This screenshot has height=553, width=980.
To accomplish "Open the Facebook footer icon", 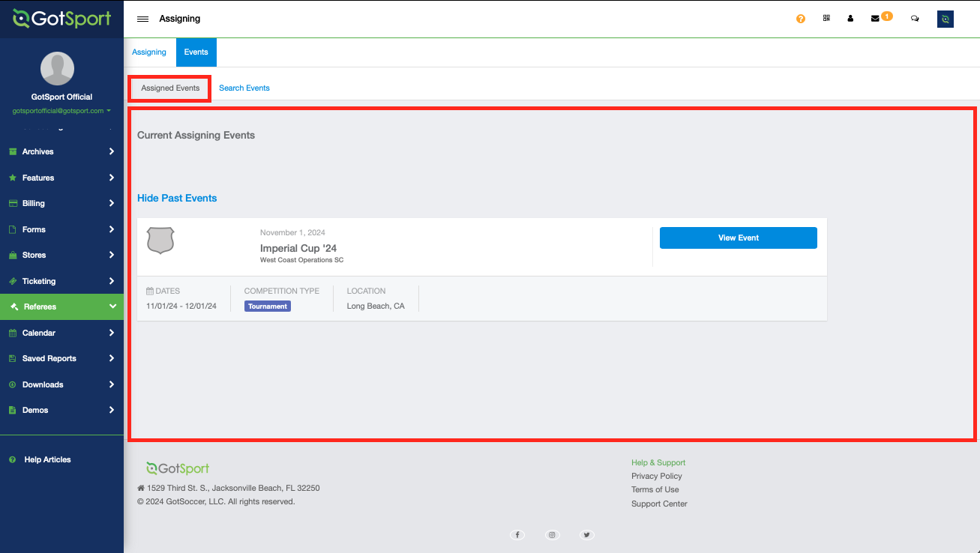I will tap(517, 534).
